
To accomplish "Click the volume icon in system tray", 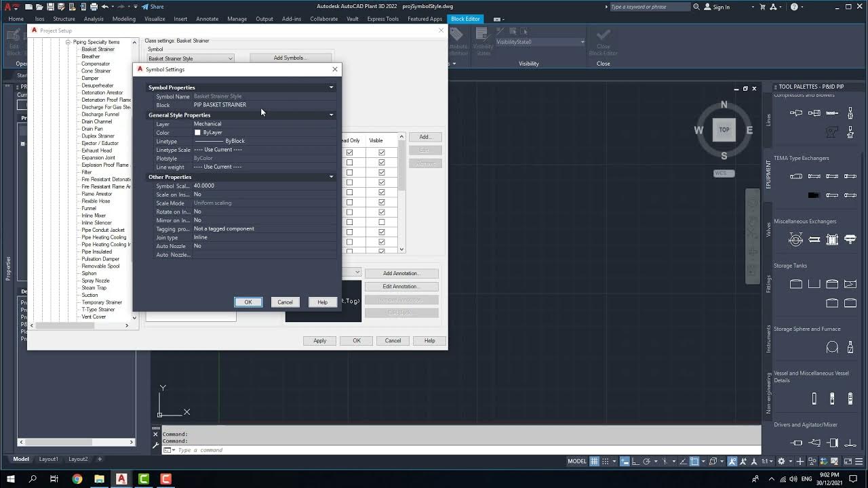I will click(793, 479).
